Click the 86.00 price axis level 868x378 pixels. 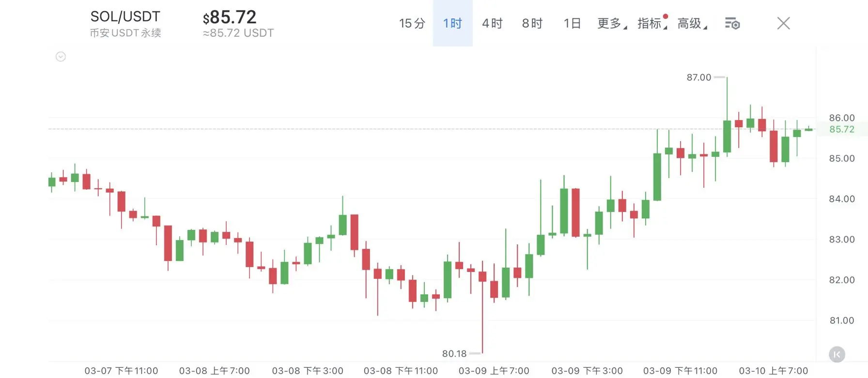coord(842,118)
